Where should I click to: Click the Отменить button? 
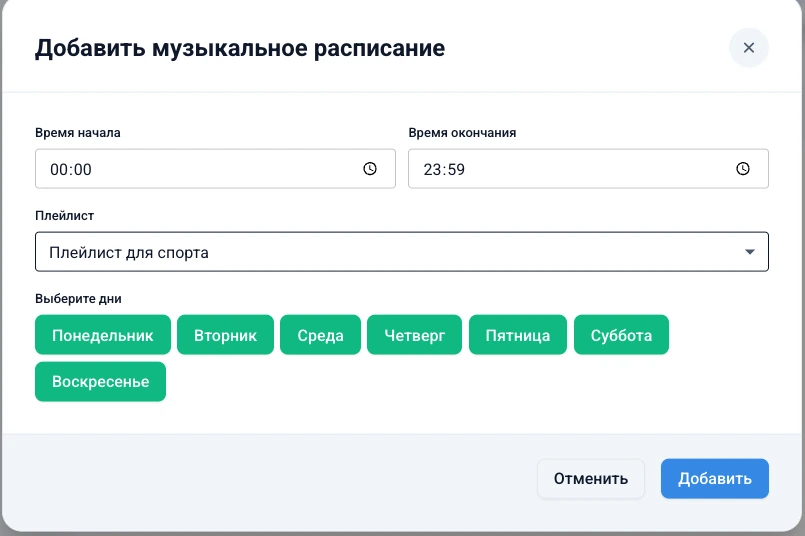(591, 479)
